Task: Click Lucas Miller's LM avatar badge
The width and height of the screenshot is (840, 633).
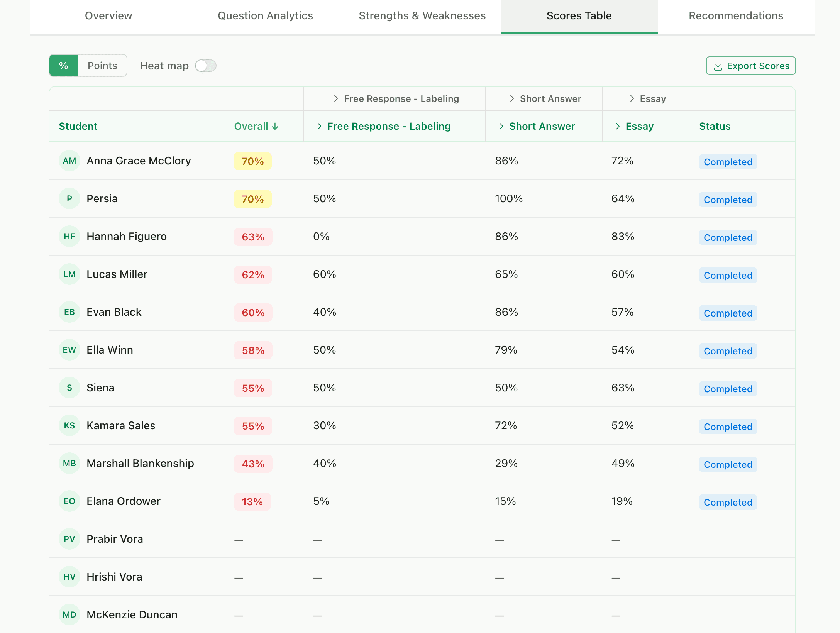Action: 69,274
